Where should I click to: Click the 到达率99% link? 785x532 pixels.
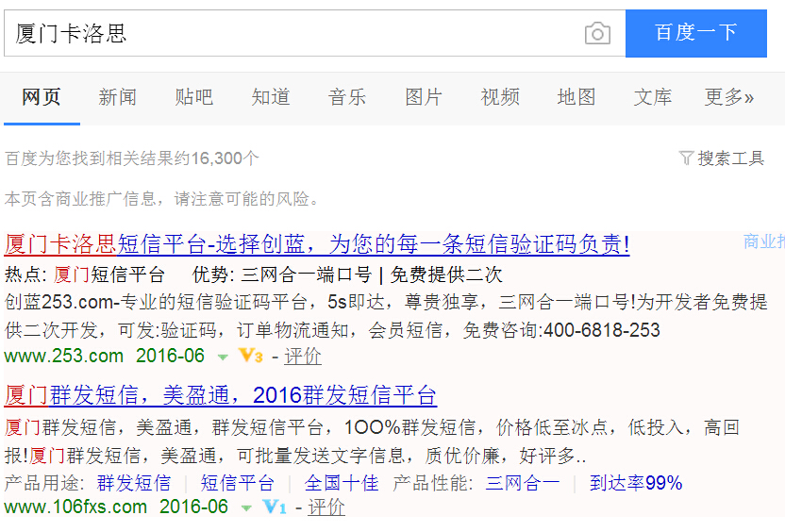point(636,484)
